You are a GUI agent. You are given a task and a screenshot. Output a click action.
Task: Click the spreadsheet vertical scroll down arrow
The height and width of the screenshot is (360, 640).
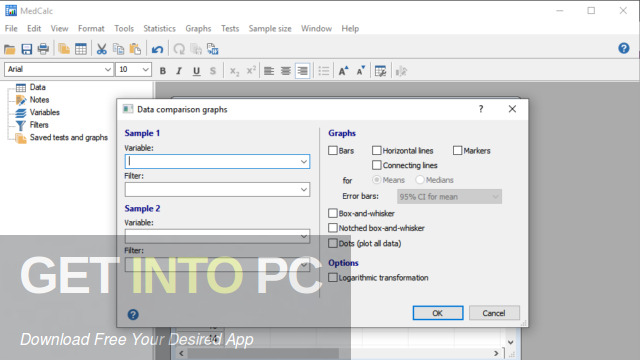click(511, 342)
